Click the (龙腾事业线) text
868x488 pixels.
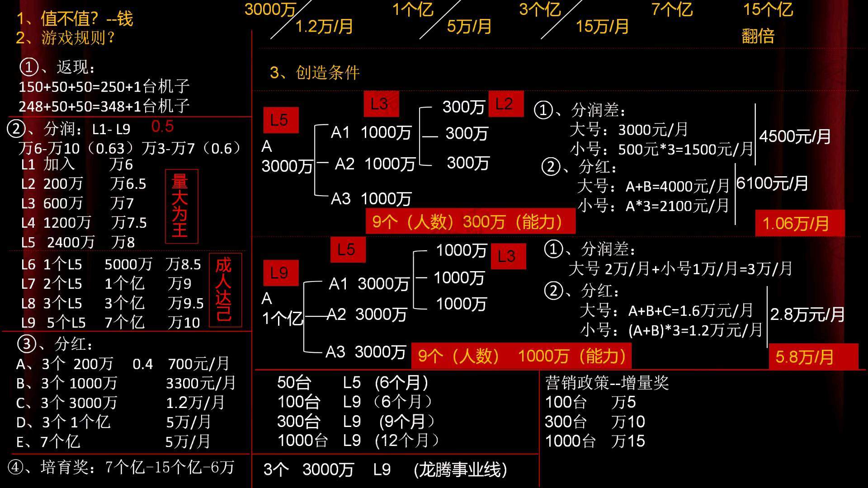tap(460, 469)
